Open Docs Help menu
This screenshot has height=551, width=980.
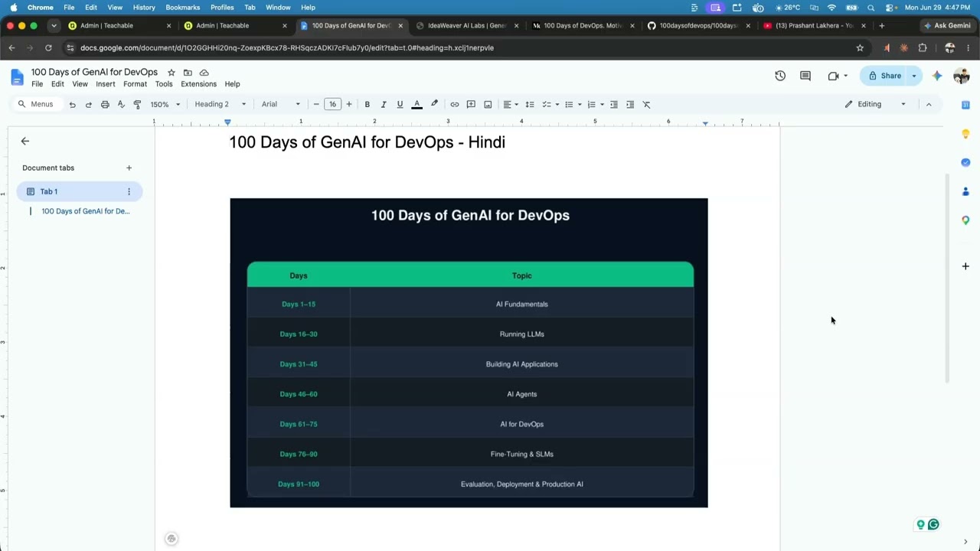[232, 84]
